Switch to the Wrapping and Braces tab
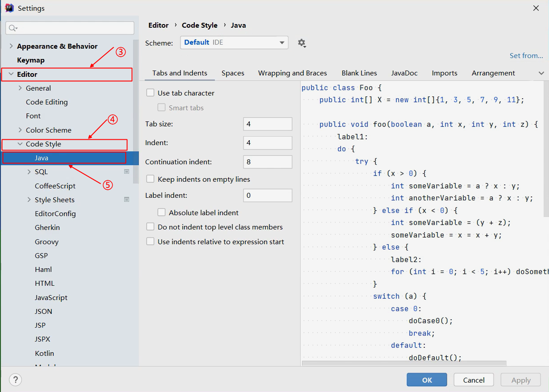This screenshot has height=392, width=549. click(292, 73)
